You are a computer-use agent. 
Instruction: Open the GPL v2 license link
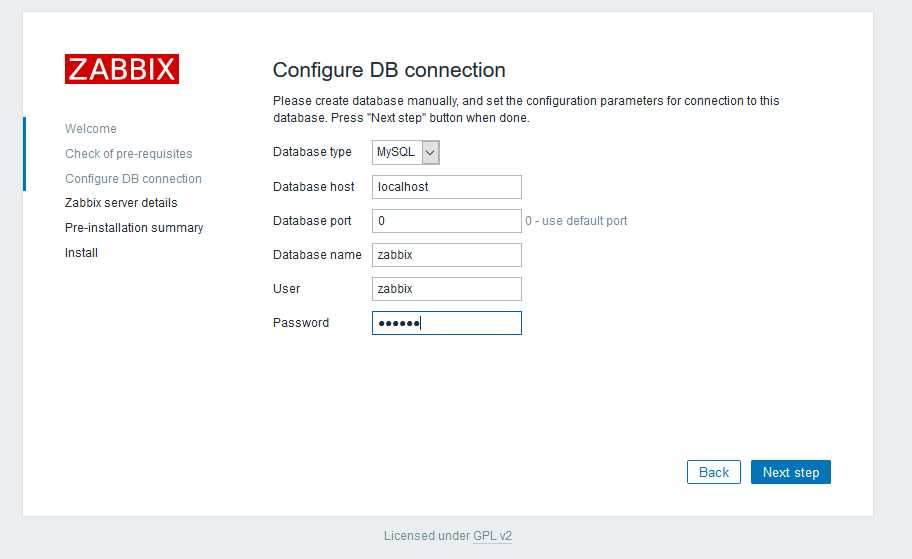492,536
